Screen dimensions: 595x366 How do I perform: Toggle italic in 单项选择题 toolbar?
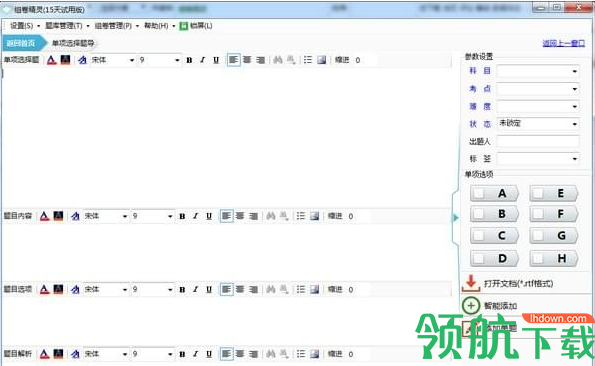pos(203,60)
